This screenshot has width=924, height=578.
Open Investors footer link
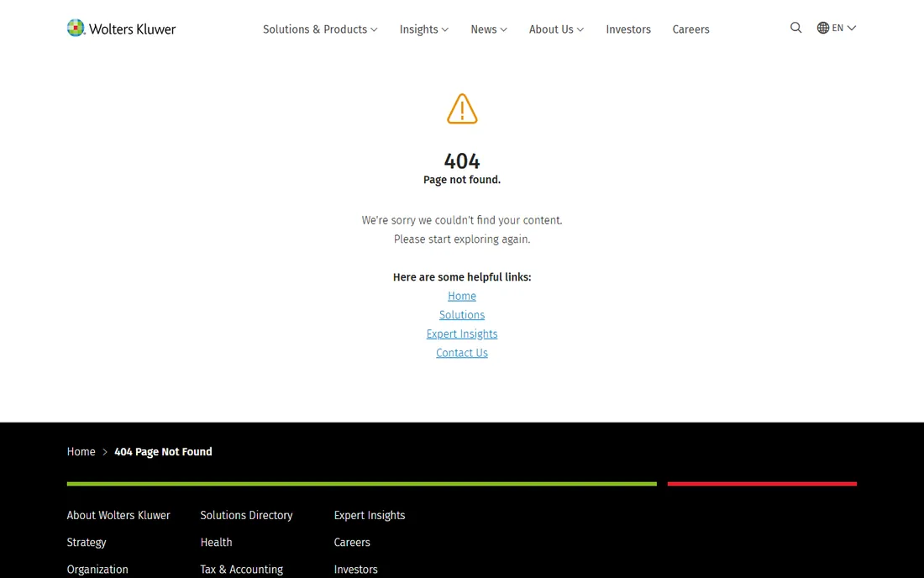point(356,570)
